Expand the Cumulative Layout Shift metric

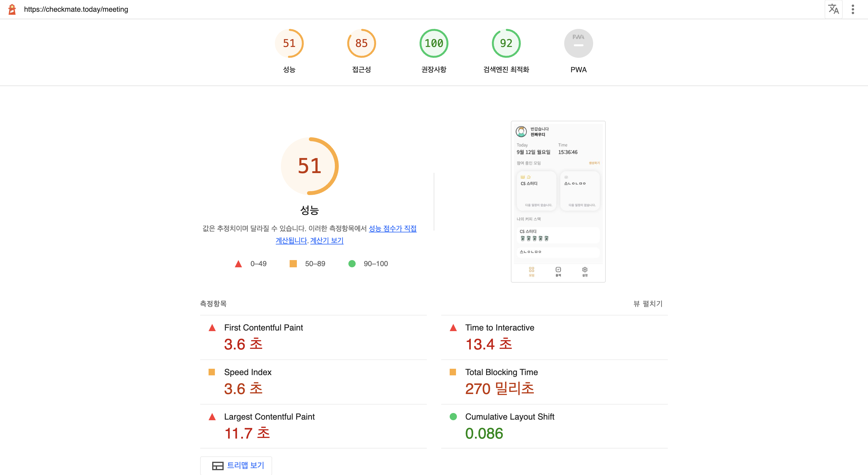coord(509,417)
